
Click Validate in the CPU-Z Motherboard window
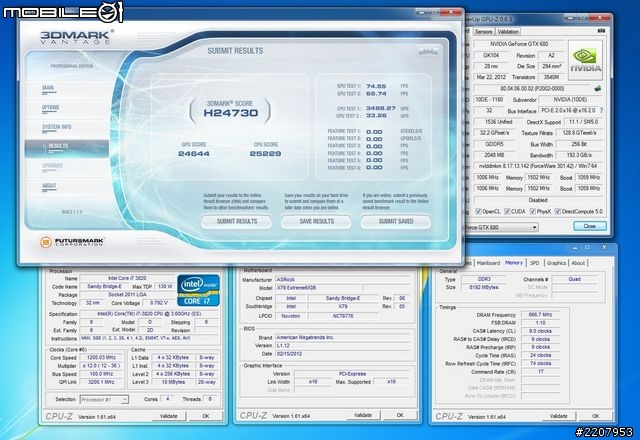pos(362,415)
